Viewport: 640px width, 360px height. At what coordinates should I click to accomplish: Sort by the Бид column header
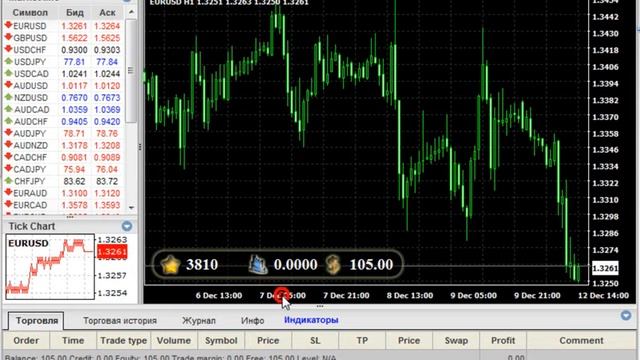[x=75, y=13]
